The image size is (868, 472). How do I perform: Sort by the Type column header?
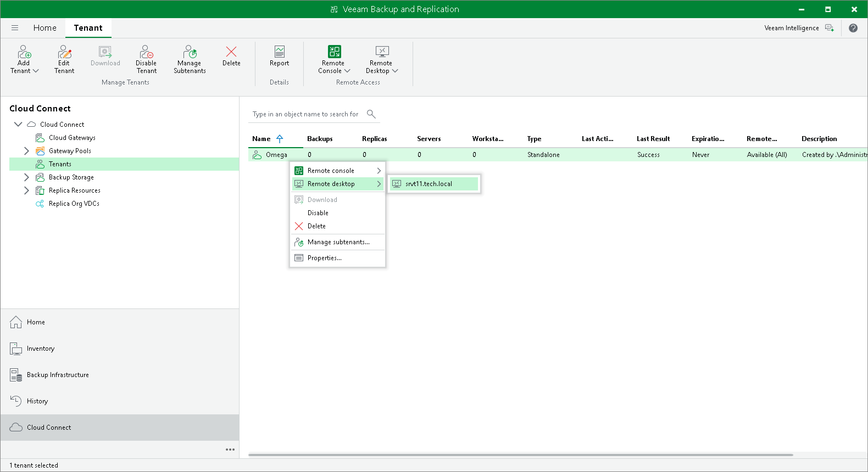pyautogui.click(x=534, y=139)
